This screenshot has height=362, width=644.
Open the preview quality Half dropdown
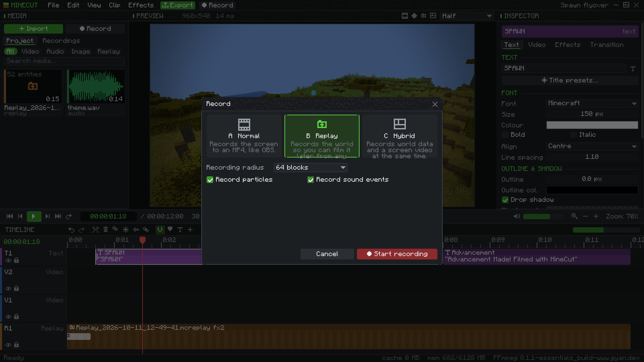tap(467, 16)
